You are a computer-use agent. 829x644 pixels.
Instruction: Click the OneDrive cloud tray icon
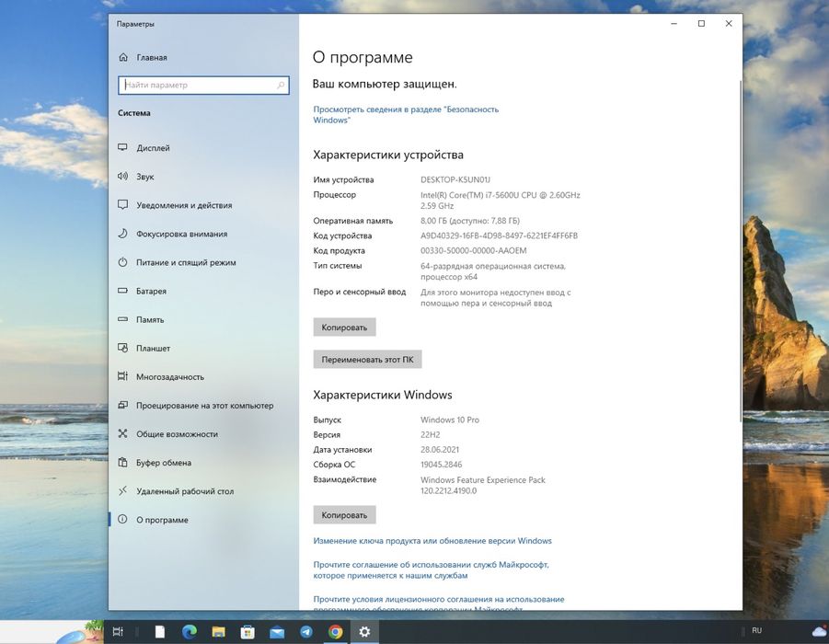[x=820, y=630]
